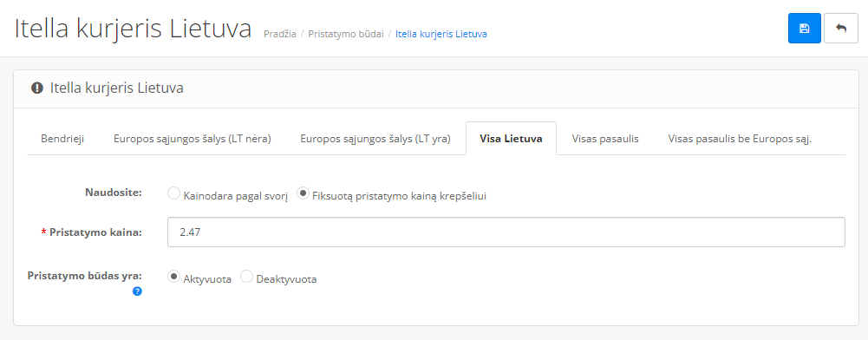Open Europos sąjungos šalys (LT nėra) tab
The width and height of the screenshot is (868, 340).
point(193,139)
